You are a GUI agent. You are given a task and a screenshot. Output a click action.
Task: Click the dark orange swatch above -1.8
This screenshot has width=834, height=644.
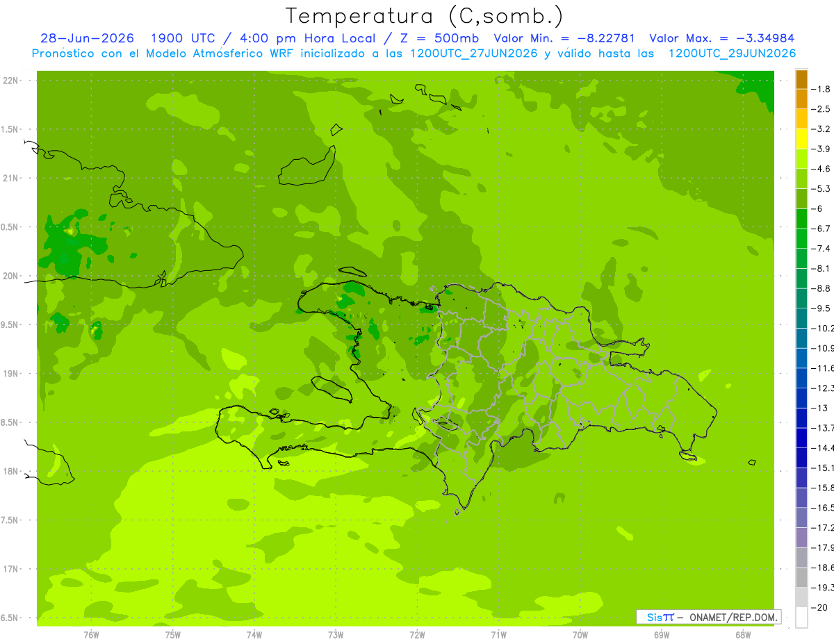(801, 79)
